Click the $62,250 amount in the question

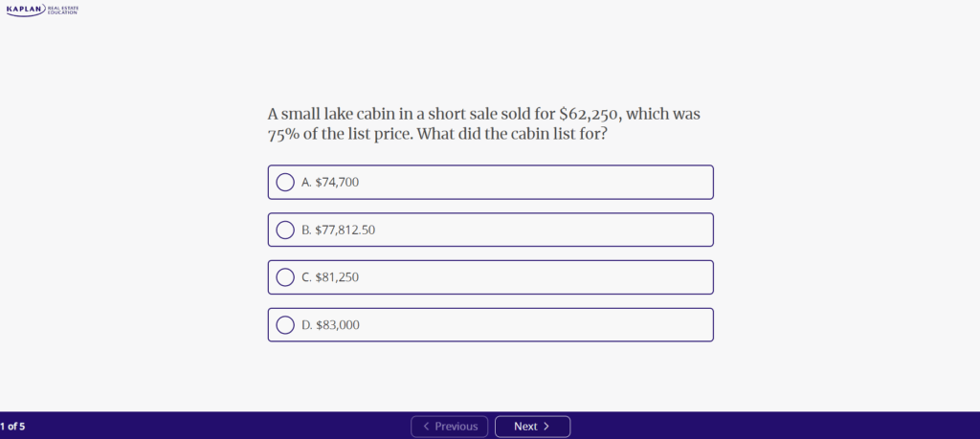(x=590, y=115)
